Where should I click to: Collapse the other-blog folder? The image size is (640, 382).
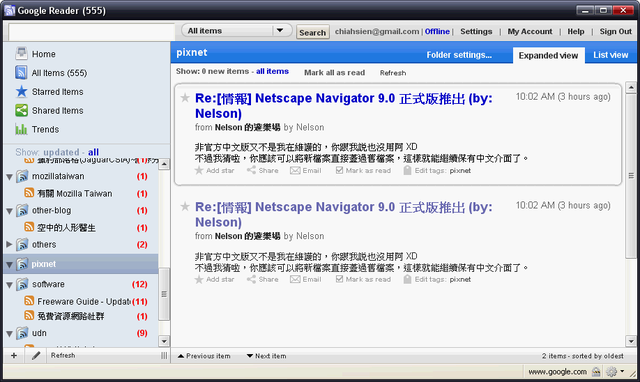click(9, 211)
